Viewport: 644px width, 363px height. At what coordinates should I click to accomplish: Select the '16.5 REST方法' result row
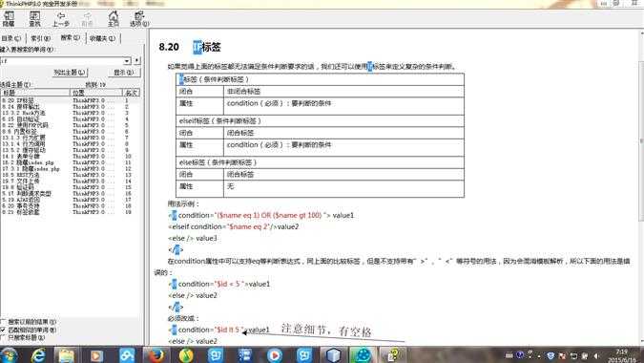tap(71, 175)
